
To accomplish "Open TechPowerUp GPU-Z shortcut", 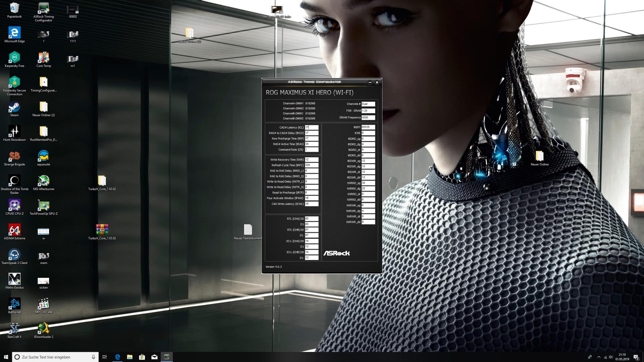I will point(44,207).
